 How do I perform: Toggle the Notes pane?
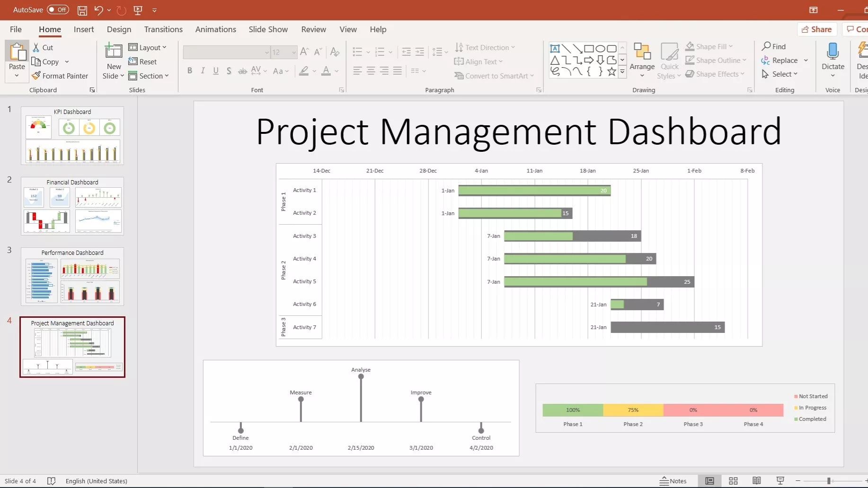673,481
